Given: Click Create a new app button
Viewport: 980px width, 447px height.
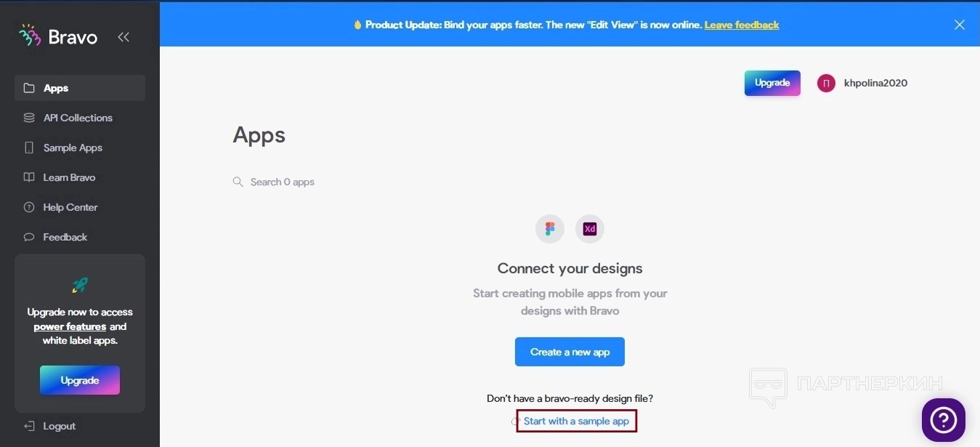Looking at the screenshot, I should [570, 352].
